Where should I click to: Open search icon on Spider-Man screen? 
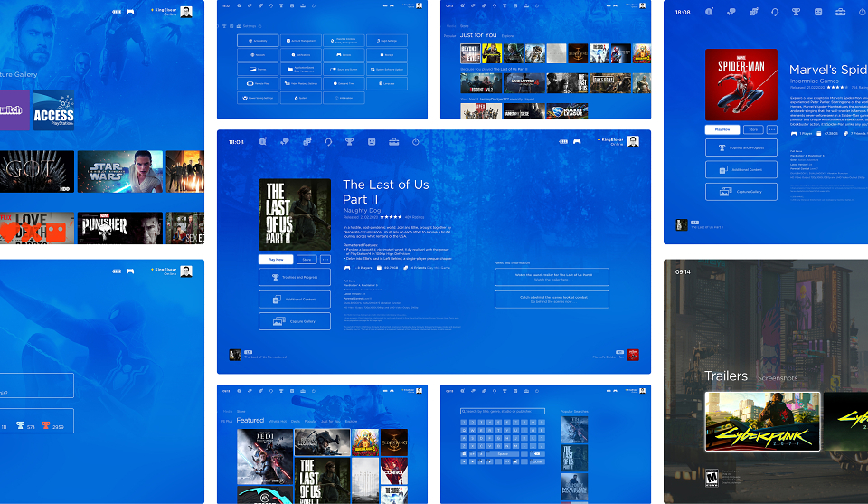click(x=709, y=12)
